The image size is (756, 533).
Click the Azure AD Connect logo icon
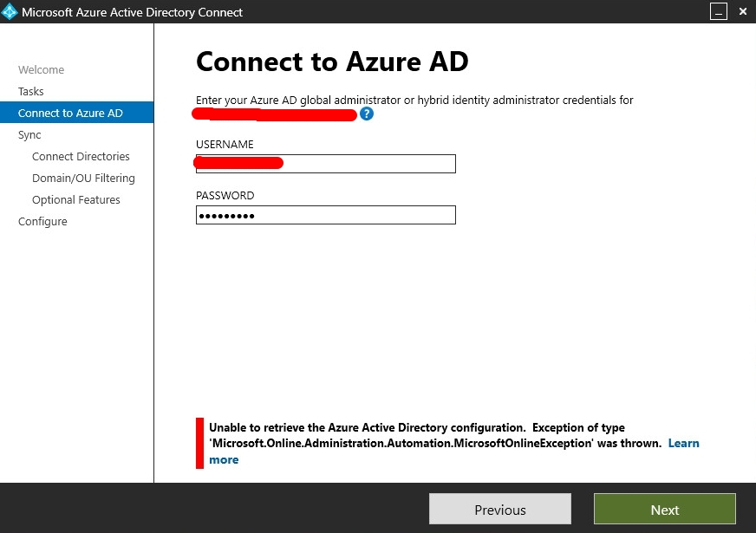pos(10,12)
